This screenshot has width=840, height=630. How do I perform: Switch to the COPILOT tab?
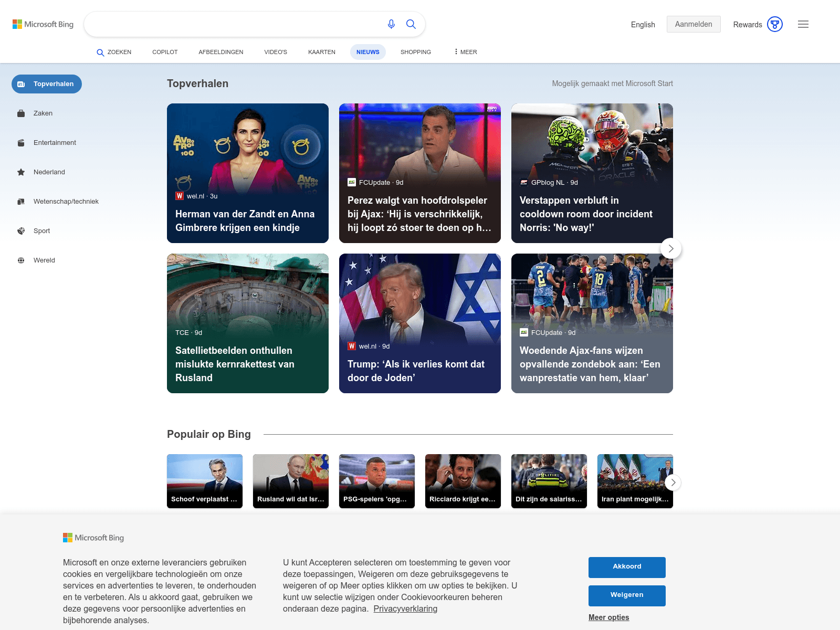165,52
